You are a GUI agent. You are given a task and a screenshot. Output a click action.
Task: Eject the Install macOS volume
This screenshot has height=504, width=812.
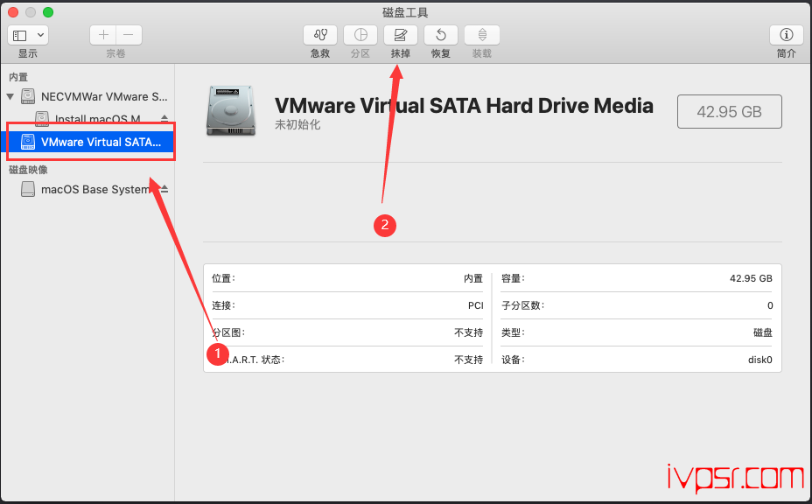pos(164,119)
